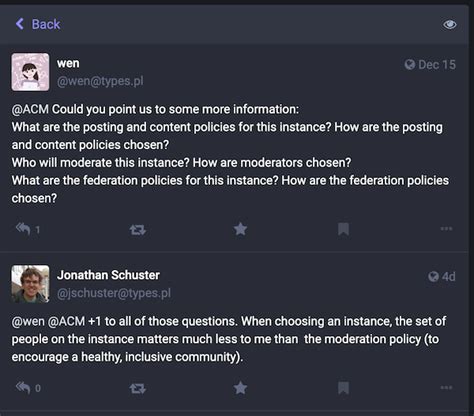
Task: Open wen's profile avatar
Action: (30, 72)
